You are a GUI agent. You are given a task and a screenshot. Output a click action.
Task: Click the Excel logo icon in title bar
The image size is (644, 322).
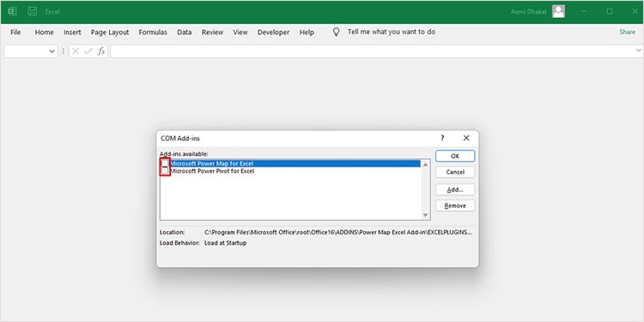pos(12,11)
